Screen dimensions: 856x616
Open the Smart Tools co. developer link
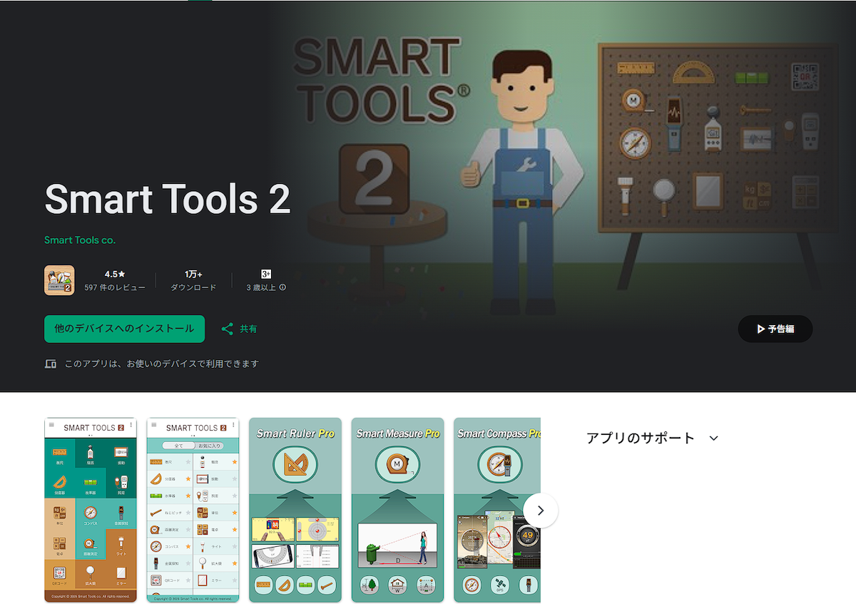(x=80, y=240)
